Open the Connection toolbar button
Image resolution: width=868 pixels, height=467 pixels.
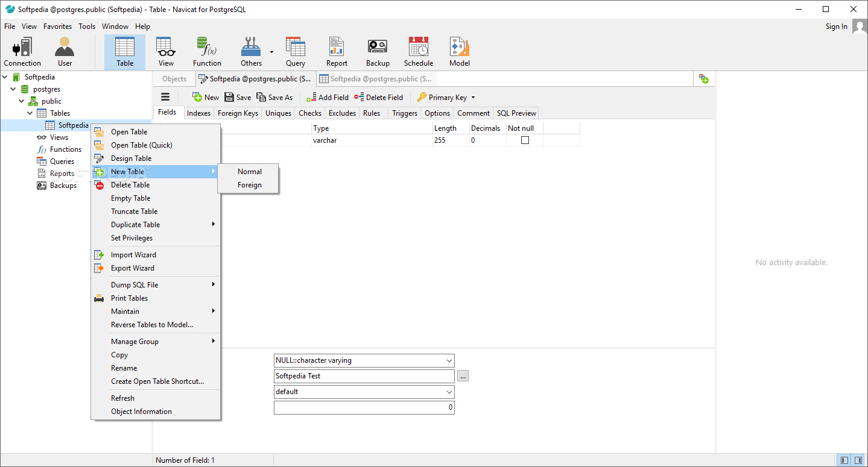(x=22, y=52)
